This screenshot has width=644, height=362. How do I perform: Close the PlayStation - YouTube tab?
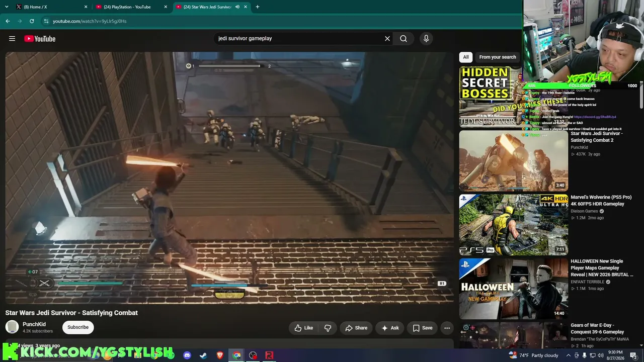[166, 7]
